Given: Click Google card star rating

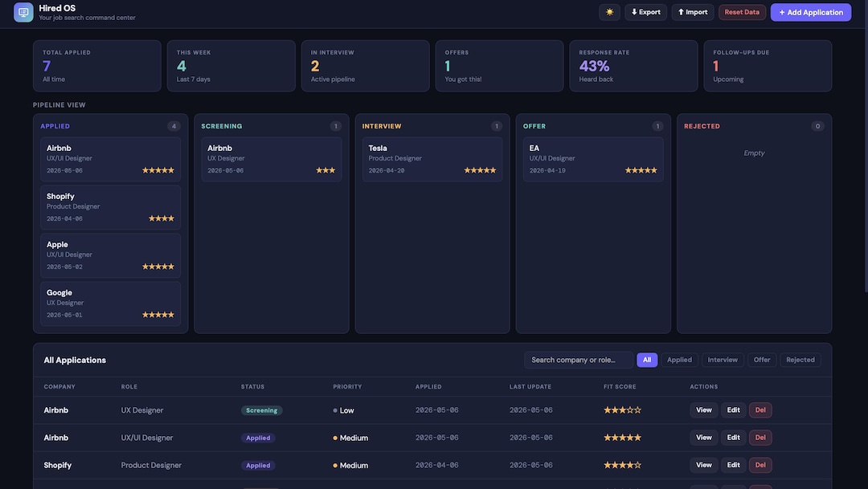Looking at the screenshot, I should tap(158, 315).
